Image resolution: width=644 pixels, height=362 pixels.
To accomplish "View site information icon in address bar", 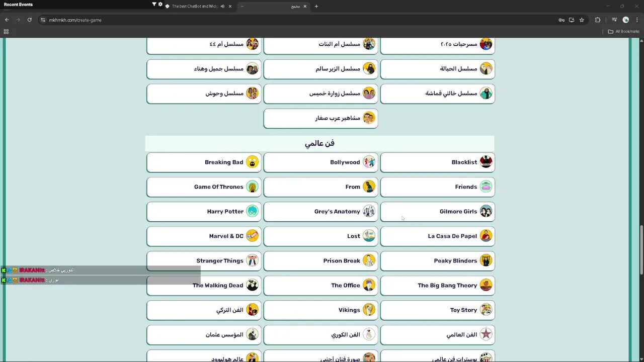I will click(x=43, y=20).
